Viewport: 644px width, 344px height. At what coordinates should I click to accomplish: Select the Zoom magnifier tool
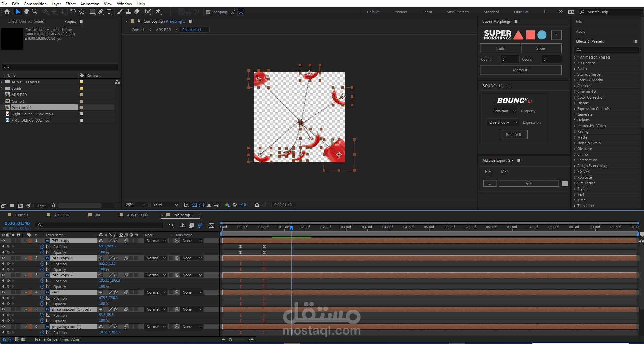click(x=34, y=12)
